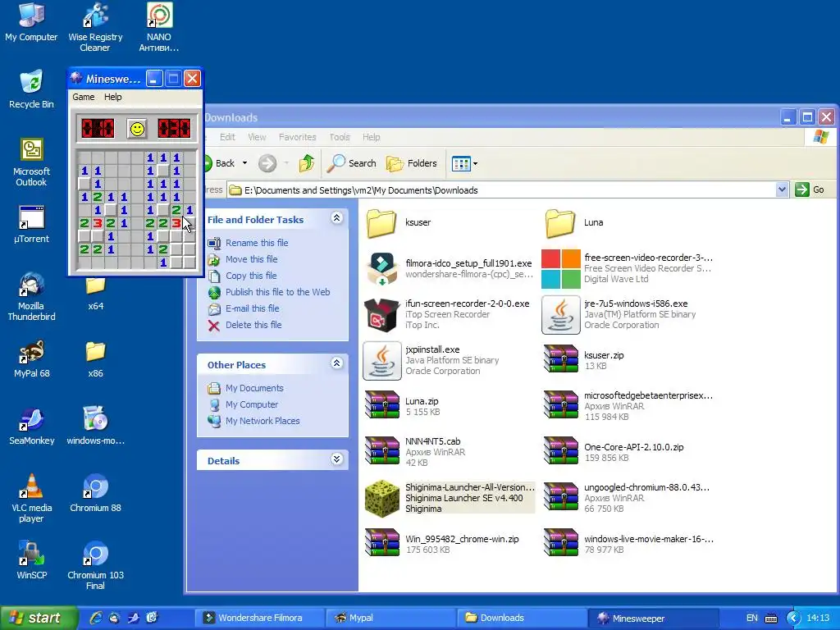The width and height of the screenshot is (840, 630).
Task: Open the Help menu in Downloads window
Action: 371,137
